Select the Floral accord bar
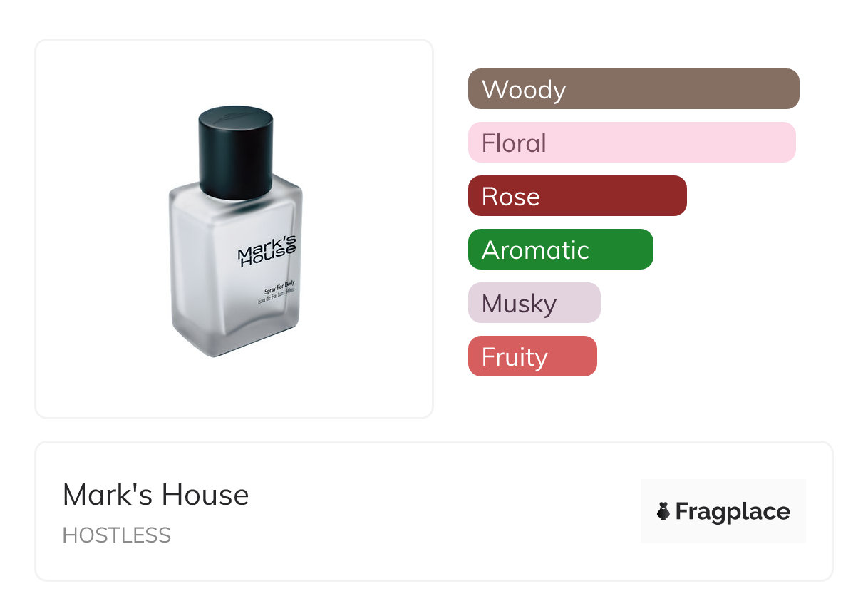The height and width of the screenshot is (616, 868). point(631,143)
